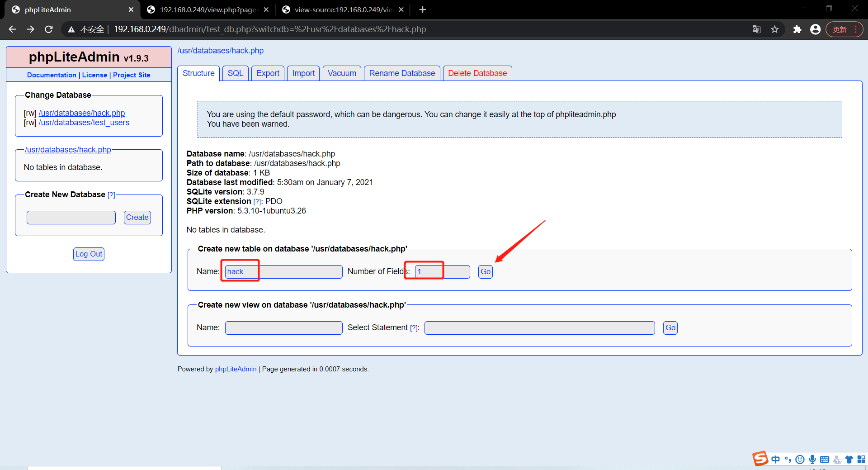Open the License link

click(94, 75)
